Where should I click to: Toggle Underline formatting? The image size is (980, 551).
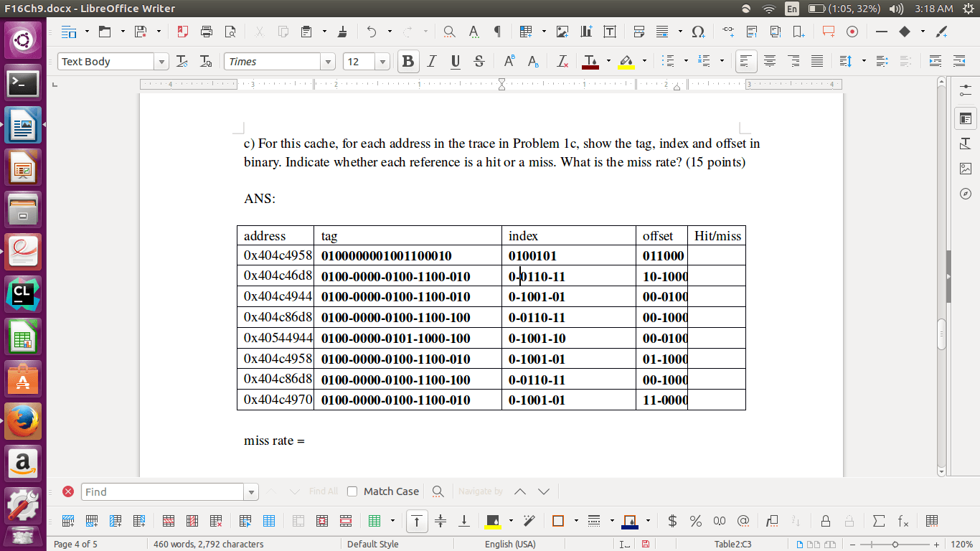pyautogui.click(x=456, y=62)
